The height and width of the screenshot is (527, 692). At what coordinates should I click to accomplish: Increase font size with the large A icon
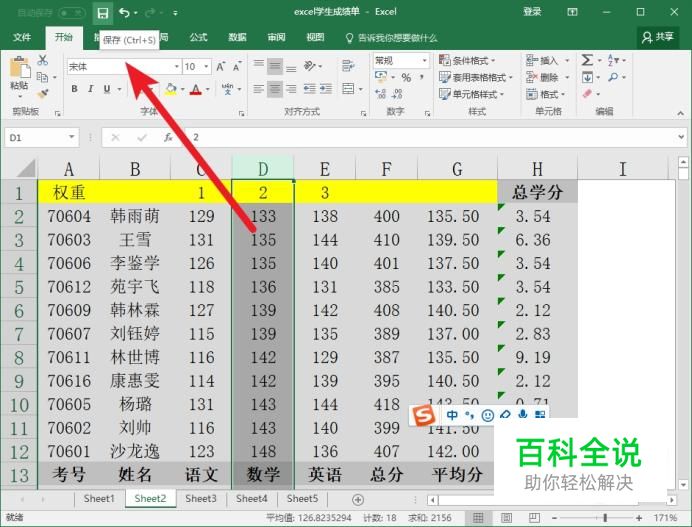[220, 67]
